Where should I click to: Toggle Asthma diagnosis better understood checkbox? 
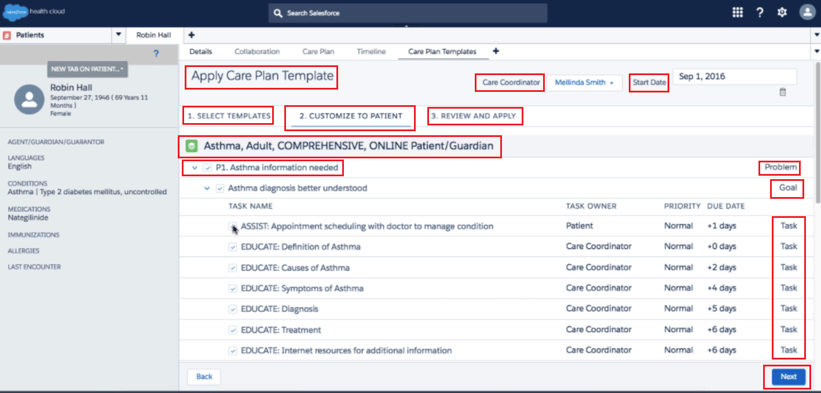(220, 188)
